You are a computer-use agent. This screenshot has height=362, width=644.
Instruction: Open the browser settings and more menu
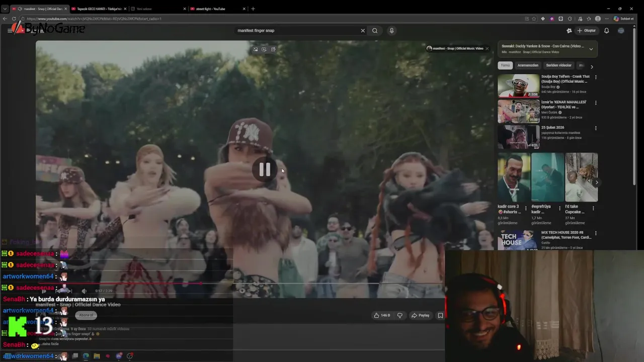[x=607, y=19]
